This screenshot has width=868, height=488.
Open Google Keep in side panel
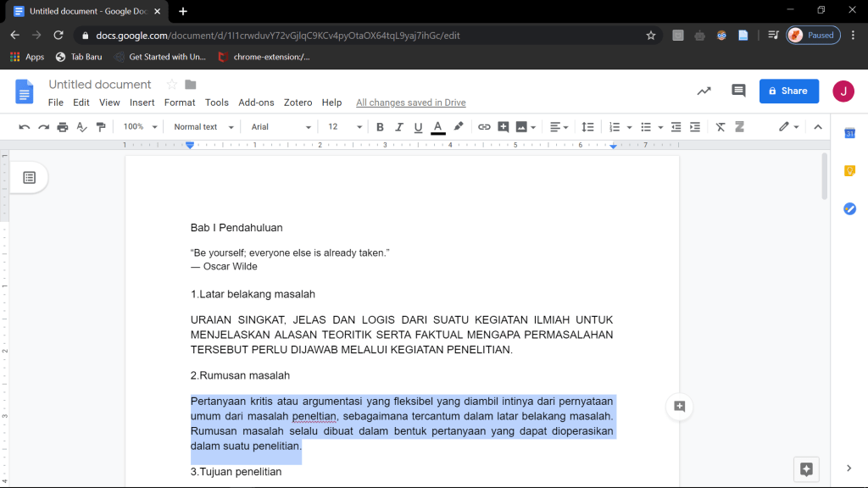click(x=849, y=170)
